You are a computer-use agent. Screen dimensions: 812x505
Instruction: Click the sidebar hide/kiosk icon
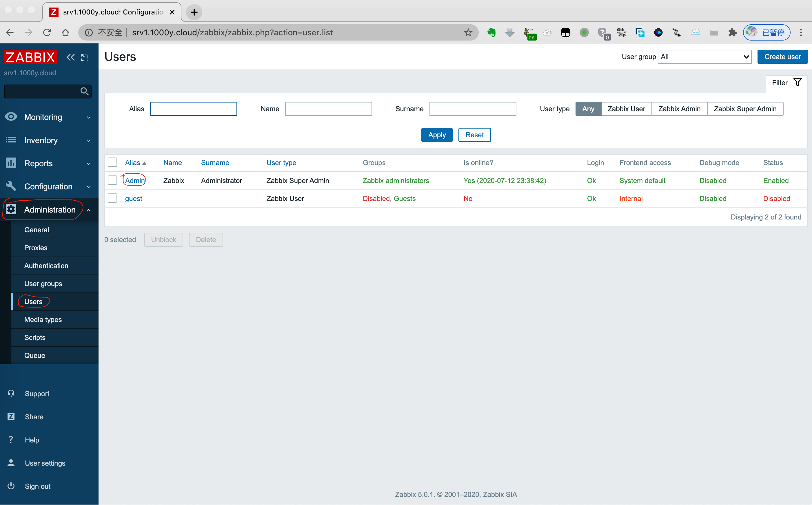(85, 57)
